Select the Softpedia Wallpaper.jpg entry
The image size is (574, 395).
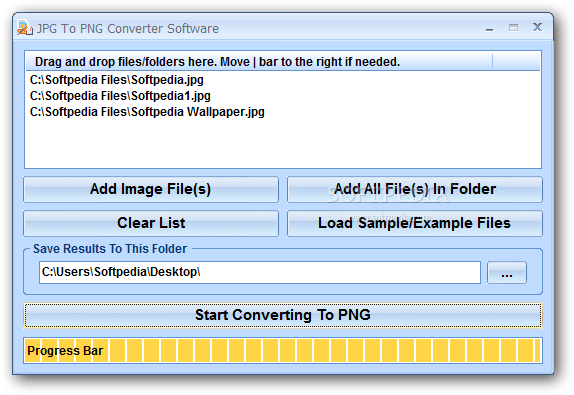pyautogui.click(x=147, y=112)
